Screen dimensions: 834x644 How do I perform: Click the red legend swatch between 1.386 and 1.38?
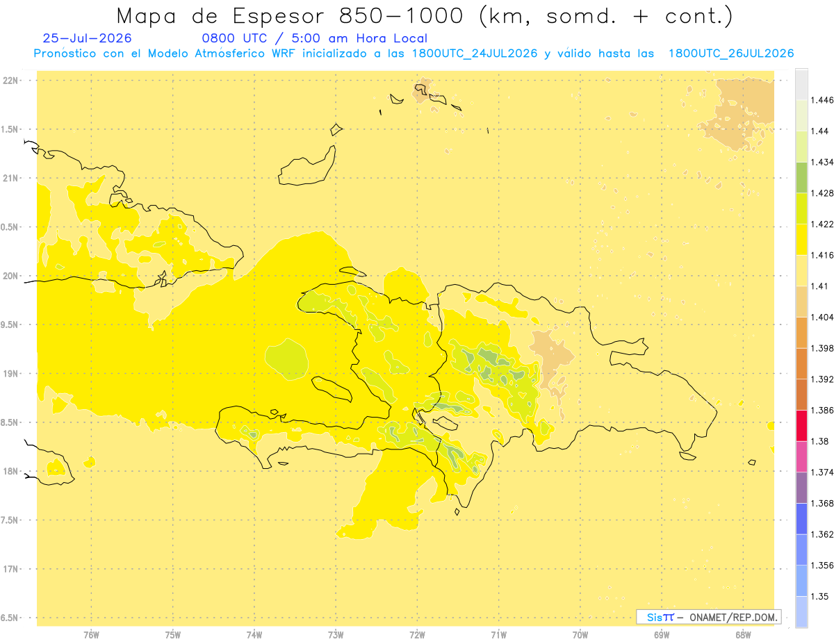point(801,425)
